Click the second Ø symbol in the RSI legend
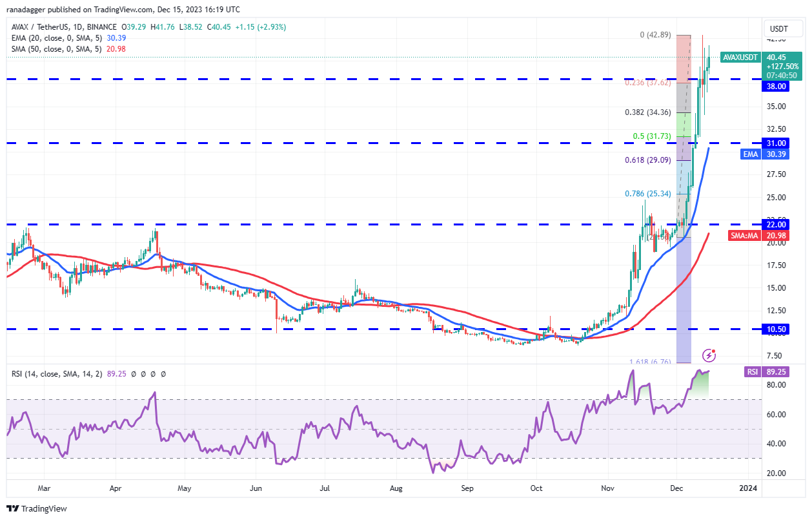 (x=143, y=373)
